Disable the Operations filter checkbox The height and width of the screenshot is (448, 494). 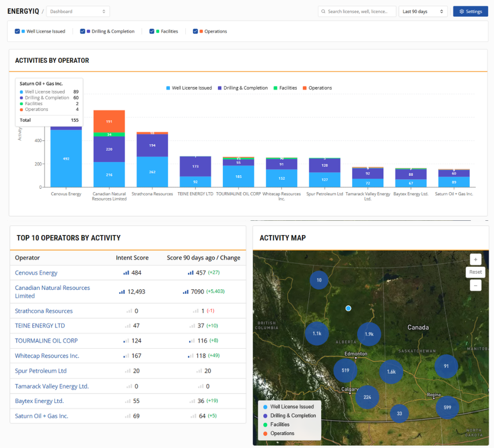pos(195,31)
